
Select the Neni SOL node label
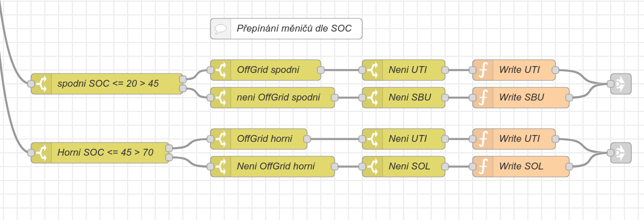(x=409, y=167)
